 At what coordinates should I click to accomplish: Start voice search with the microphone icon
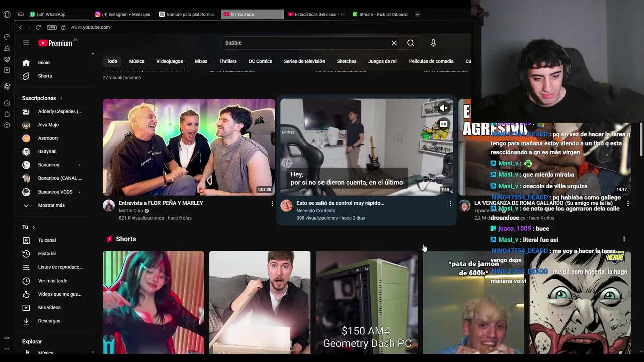433,43
